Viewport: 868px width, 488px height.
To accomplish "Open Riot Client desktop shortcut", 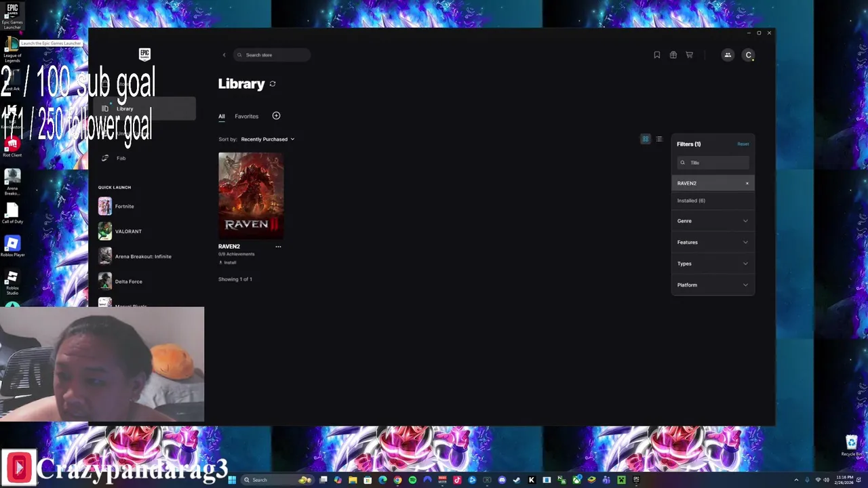I will pos(12,146).
